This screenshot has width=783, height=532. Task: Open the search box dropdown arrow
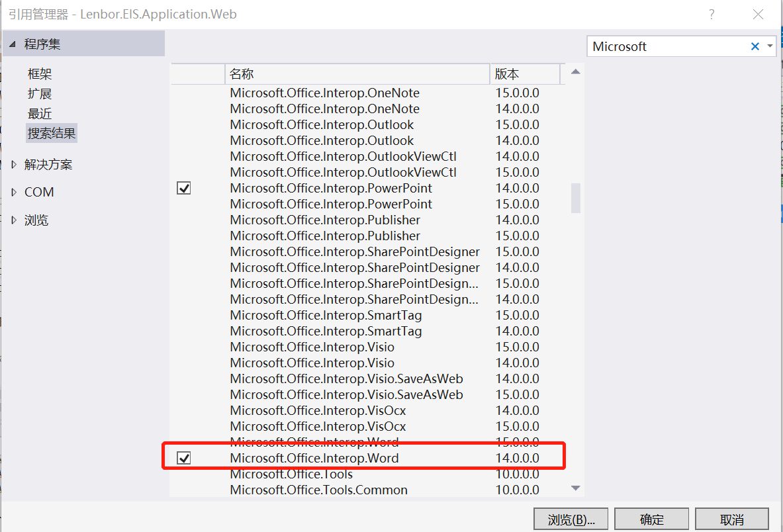[x=770, y=46]
